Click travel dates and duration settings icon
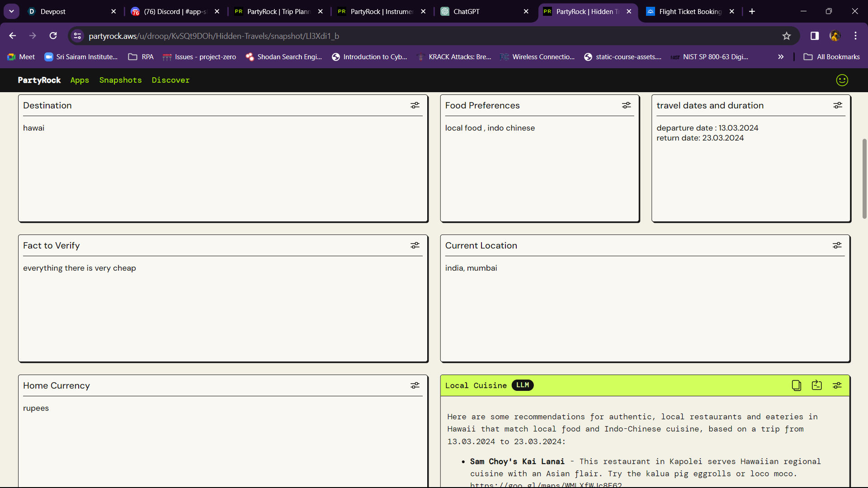 837,105
